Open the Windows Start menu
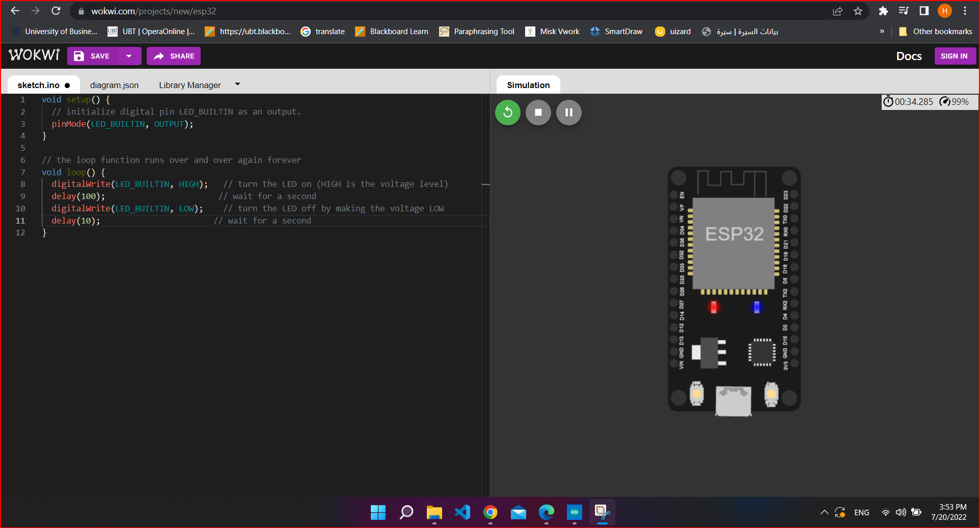The image size is (980, 528). (x=378, y=512)
